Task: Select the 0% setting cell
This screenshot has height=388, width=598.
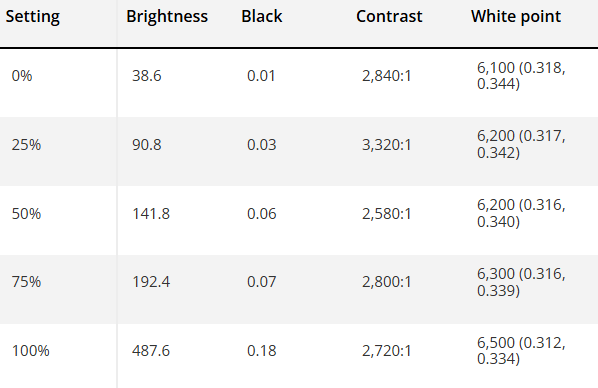Action: (22, 76)
